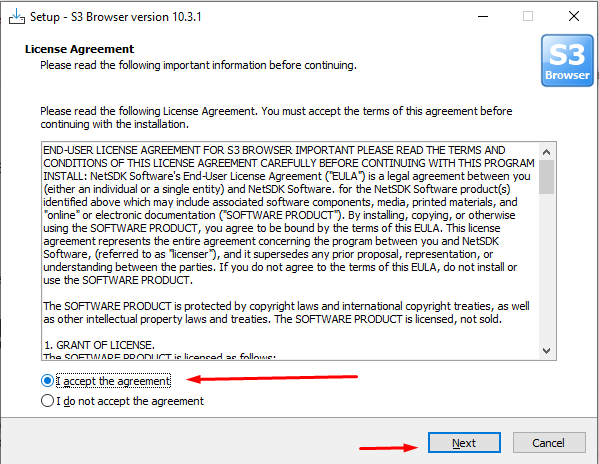Click the empty scrollbar track below the thumb
This screenshot has width=599, height=464.
546,268
